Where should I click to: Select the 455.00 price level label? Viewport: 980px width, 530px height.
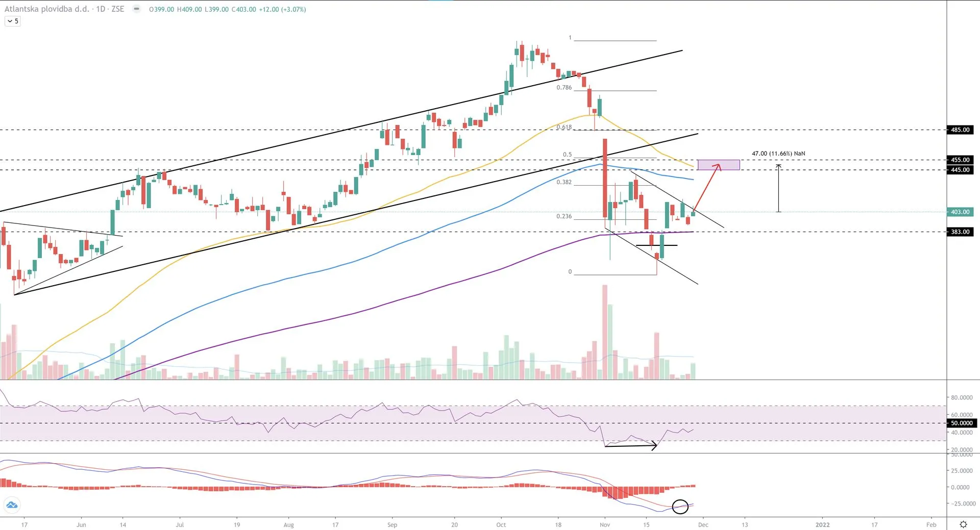click(x=960, y=160)
